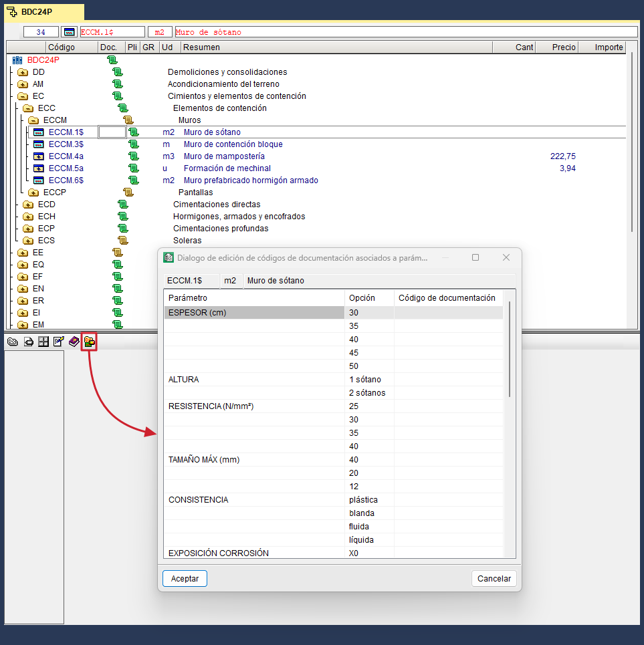Click the green document scroll on ECCM.6$ row
Screen dimensions: 644x645
[133, 180]
